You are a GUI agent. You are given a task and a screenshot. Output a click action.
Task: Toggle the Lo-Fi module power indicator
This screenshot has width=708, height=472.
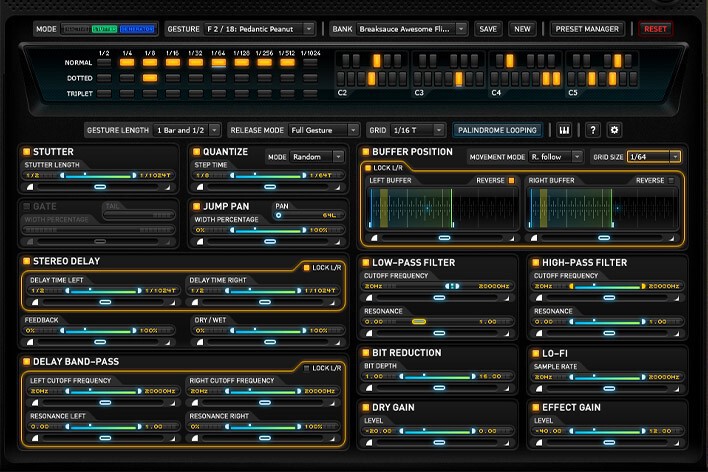535,353
